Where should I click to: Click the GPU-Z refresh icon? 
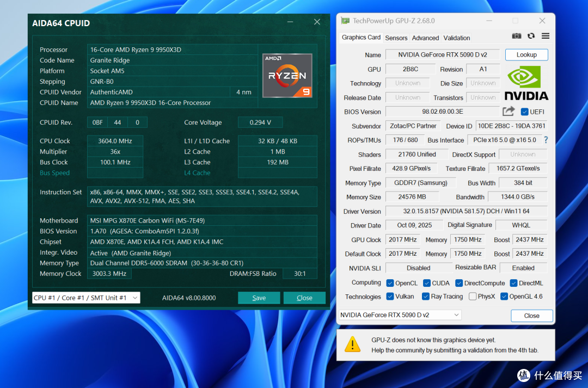tap(531, 36)
